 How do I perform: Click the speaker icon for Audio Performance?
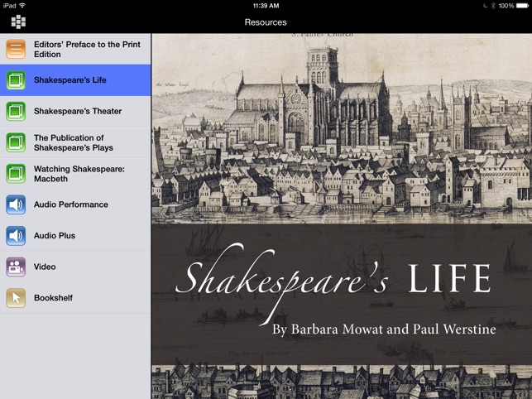(16, 204)
